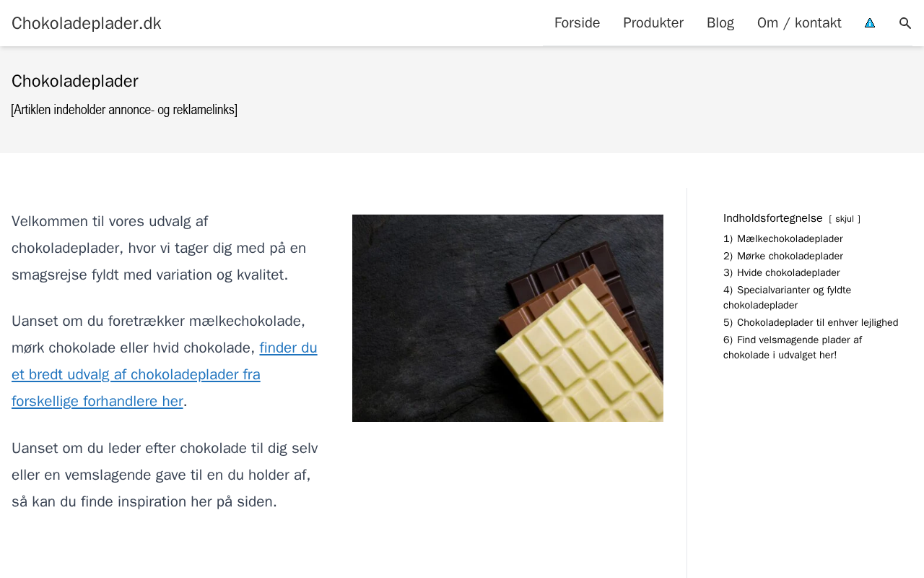The image size is (924, 578).
Task: Go to the Forside menu item
Action: pos(577,23)
